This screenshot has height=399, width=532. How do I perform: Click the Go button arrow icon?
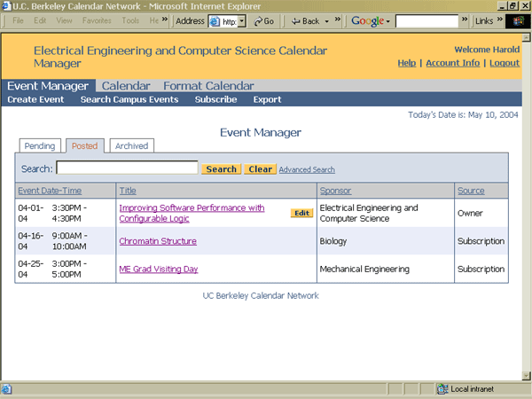point(258,21)
